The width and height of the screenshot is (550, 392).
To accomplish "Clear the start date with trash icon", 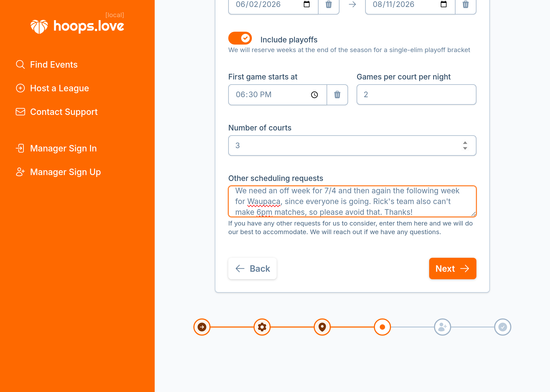I will coord(329,4).
